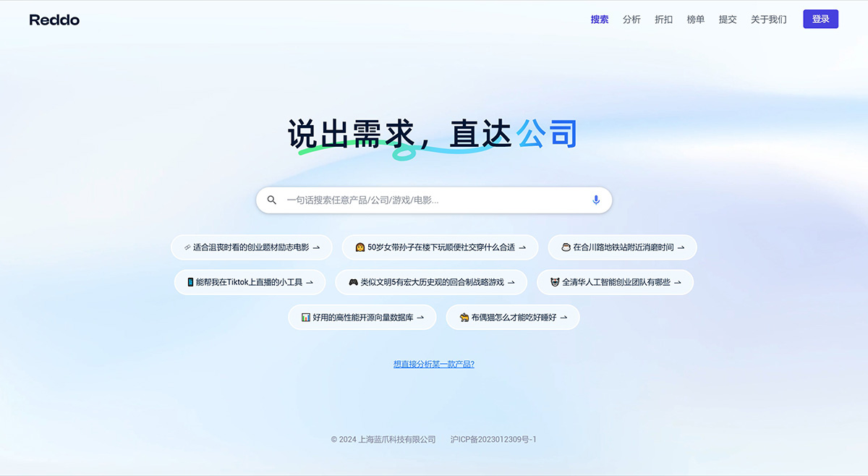Viewport: 868px width, 476px height.
Task: Open the 搜索 navigation item
Action: click(x=599, y=20)
